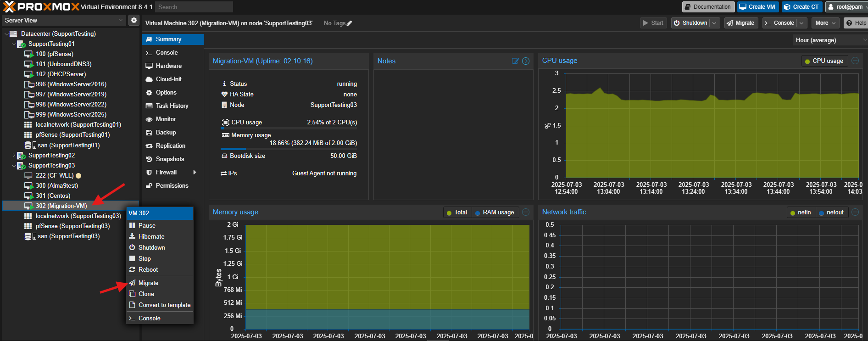Choose Clone from the context menu
Screen dimensions: 868x341
tap(160, 294)
